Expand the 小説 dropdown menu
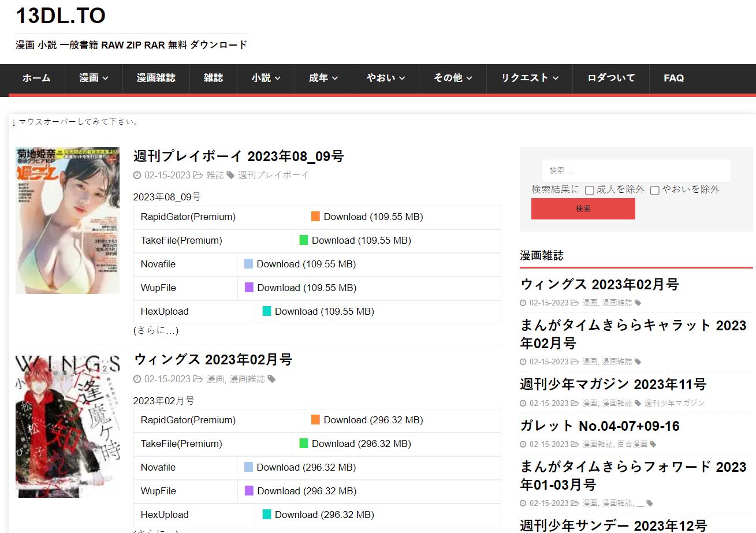The height and width of the screenshot is (533, 756). [x=266, y=78]
